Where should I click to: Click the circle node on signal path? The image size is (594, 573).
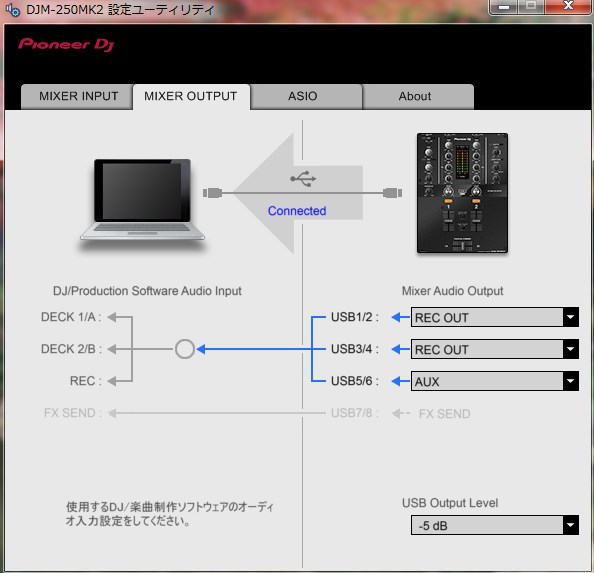tap(185, 349)
